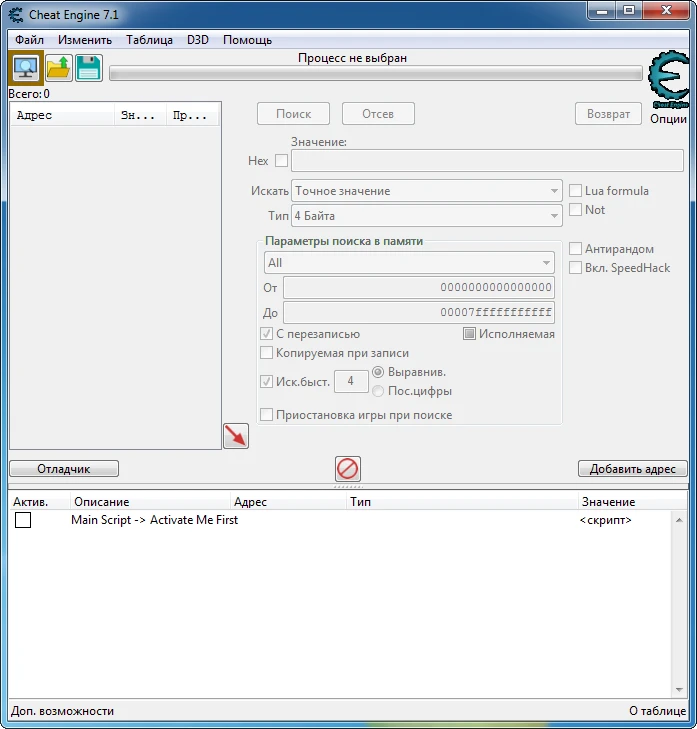This screenshot has width=697, height=729.
Task: Open the Тип value type dropdown
Action: pyautogui.click(x=426, y=216)
